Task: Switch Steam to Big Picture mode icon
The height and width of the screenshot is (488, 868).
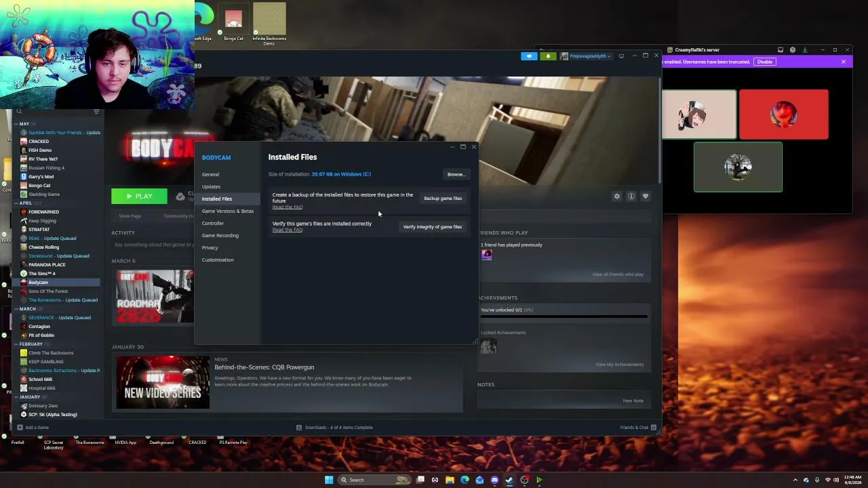Action: tap(621, 56)
